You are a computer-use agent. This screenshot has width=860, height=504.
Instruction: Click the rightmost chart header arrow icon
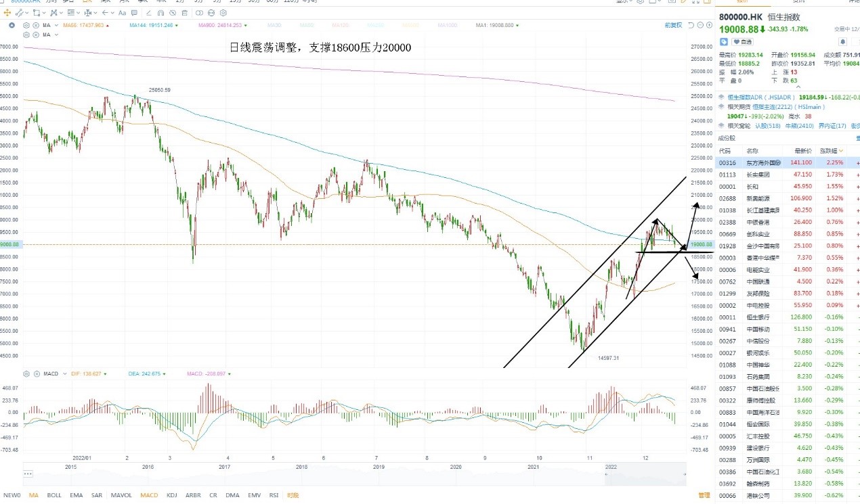point(709,25)
